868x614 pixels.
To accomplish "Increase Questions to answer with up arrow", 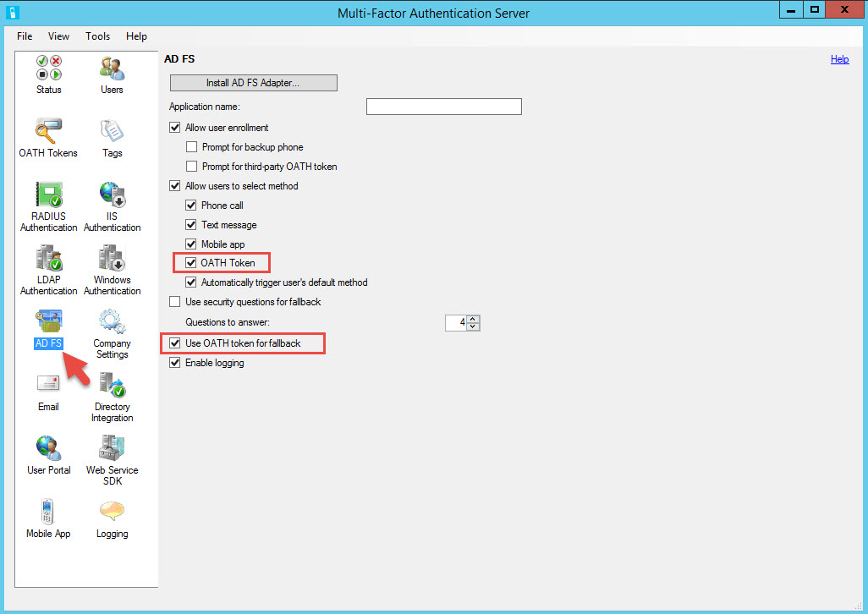I will (473, 319).
